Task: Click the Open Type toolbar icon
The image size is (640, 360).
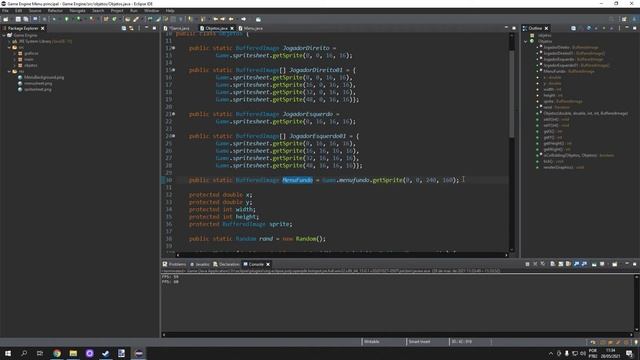Action: (x=128, y=19)
